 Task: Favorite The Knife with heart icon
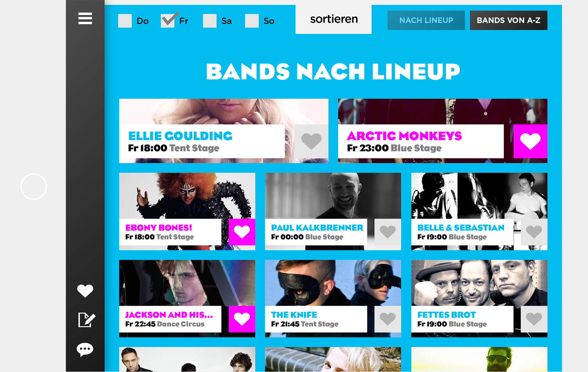coord(388,319)
